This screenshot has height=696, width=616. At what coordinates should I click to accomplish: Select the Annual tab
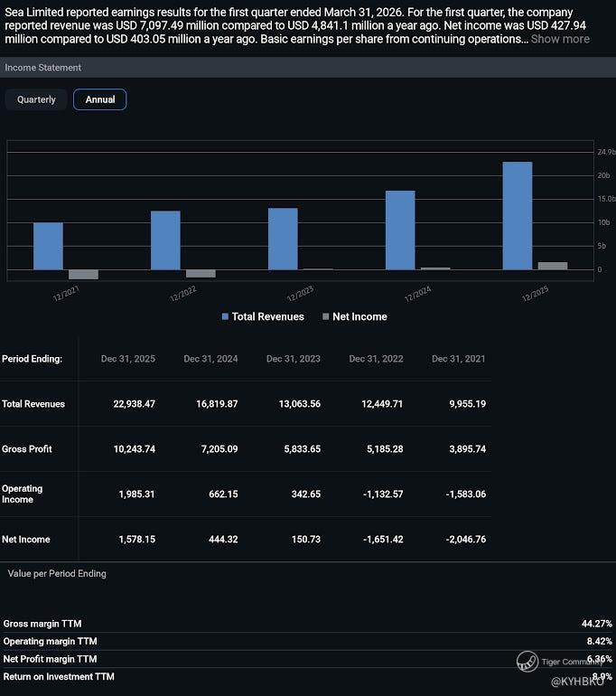point(99,99)
